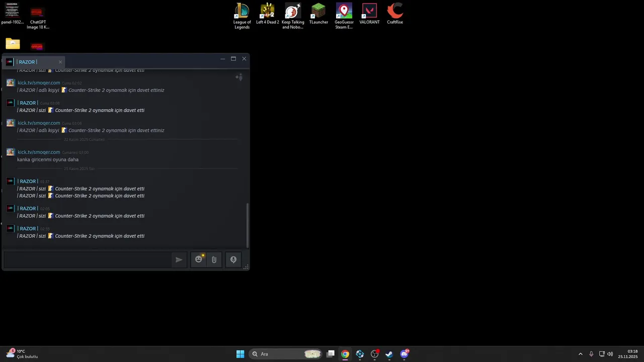This screenshot has width=644, height=362.
Task: Open the Windows Start menu
Action: click(x=240, y=354)
